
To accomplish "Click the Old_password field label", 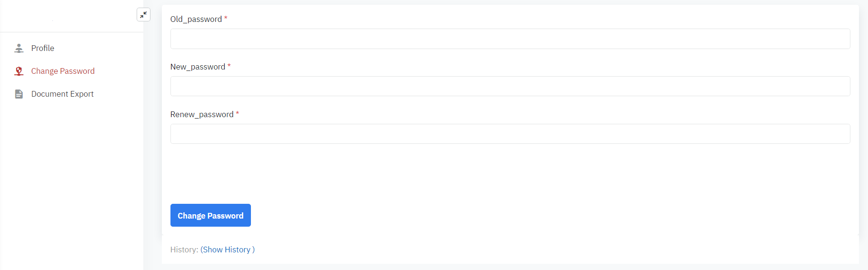I will [x=196, y=19].
